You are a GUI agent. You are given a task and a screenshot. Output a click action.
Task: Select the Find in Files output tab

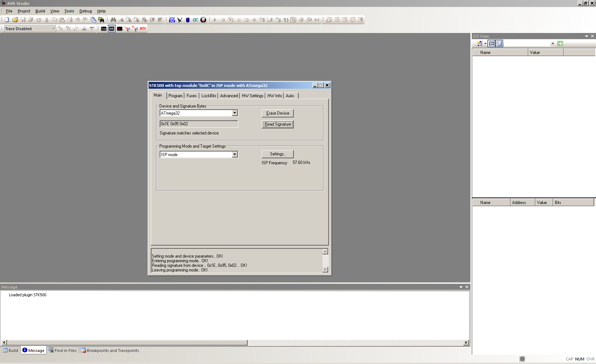pos(62,351)
